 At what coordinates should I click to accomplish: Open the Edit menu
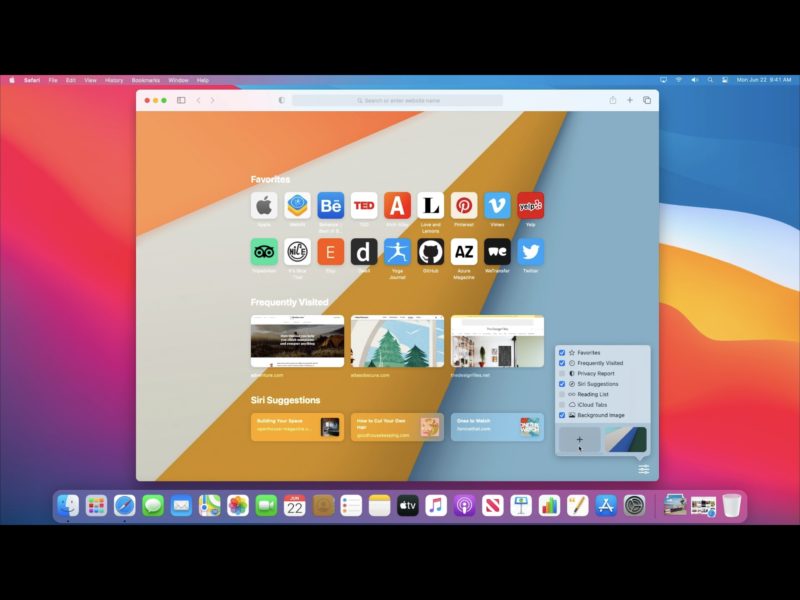point(70,80)
